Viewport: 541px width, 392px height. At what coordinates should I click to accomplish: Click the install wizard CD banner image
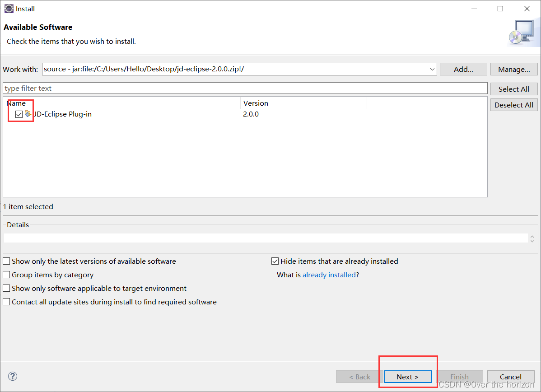522,33
